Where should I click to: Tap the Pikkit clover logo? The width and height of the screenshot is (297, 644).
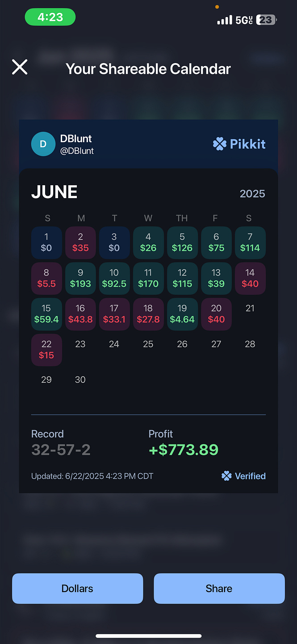coord(219,144)
